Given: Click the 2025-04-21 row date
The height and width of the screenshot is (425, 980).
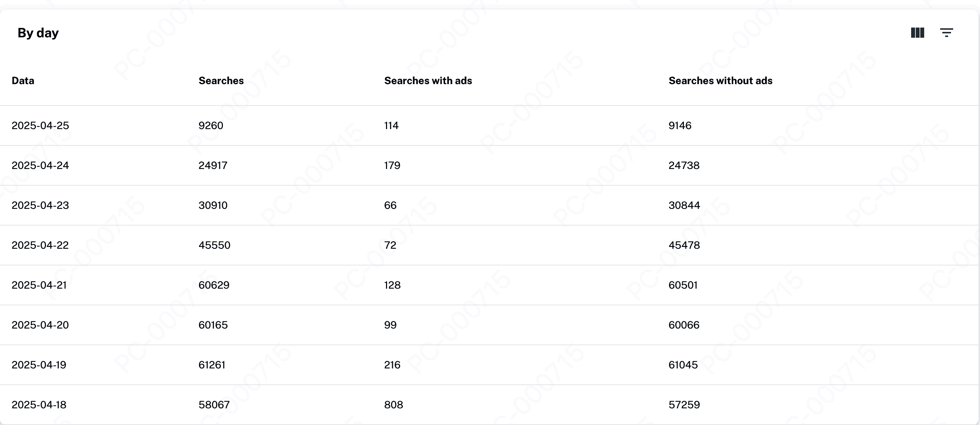Looking at the screenshot, I should 39,285.
